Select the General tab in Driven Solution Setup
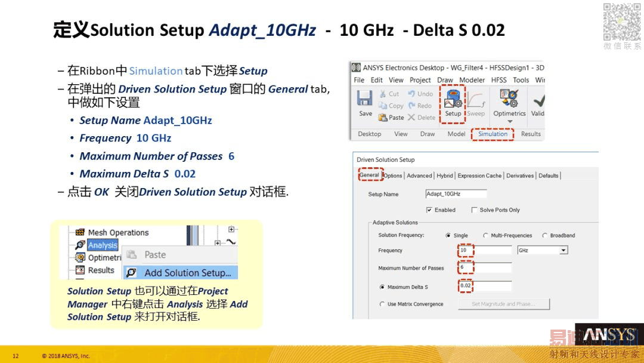 click(369, 175)
